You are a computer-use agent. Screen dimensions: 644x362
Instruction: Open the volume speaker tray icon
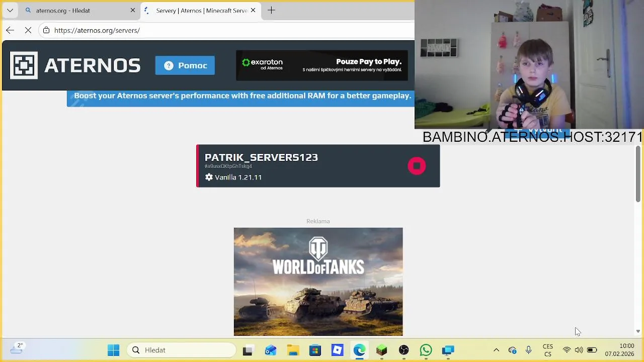coord(579,350)
